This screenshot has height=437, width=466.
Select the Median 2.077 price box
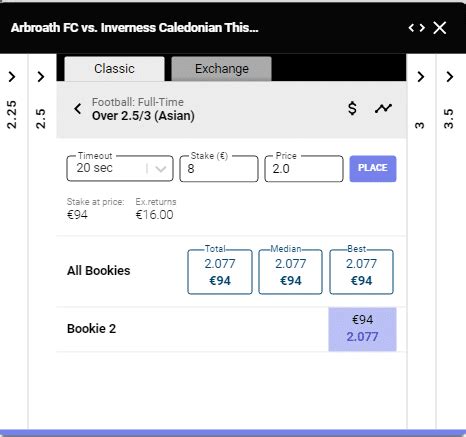pos(291,272)
